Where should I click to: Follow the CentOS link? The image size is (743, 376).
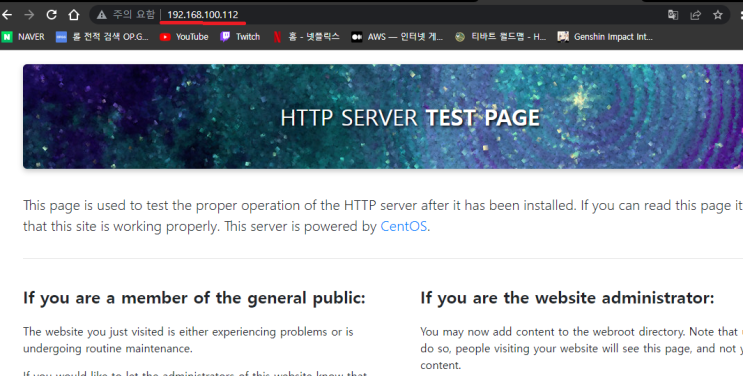click(404, 226)
